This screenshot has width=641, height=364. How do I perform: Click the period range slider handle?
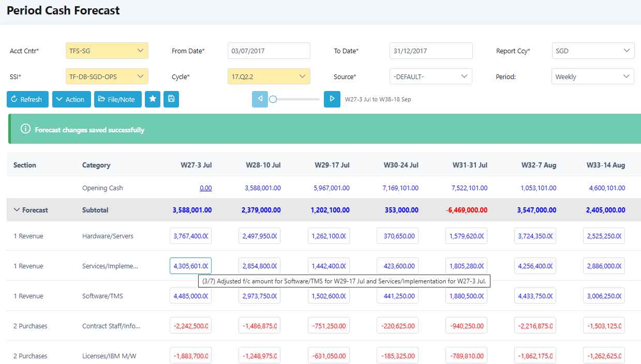(x=273, y=99)
